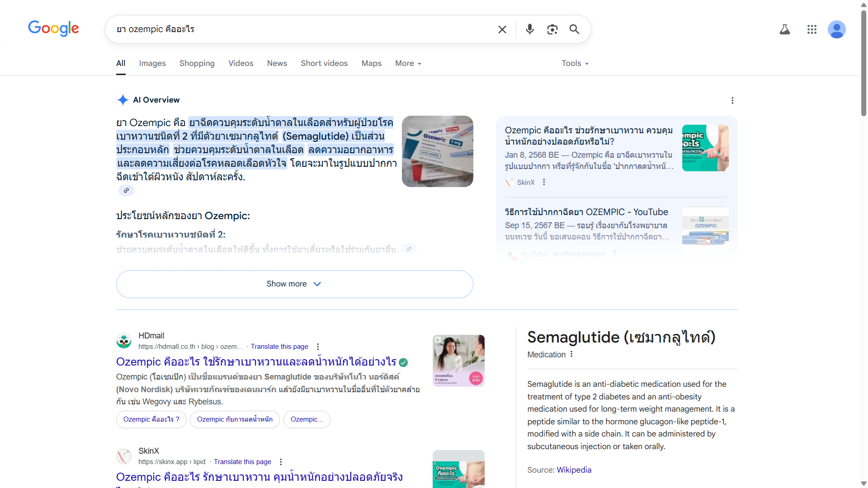Click 'ประโยชน์หลักของยา Ozempic:' heading
This screenshot has height=488, width=868.
(x=183, y=216)
